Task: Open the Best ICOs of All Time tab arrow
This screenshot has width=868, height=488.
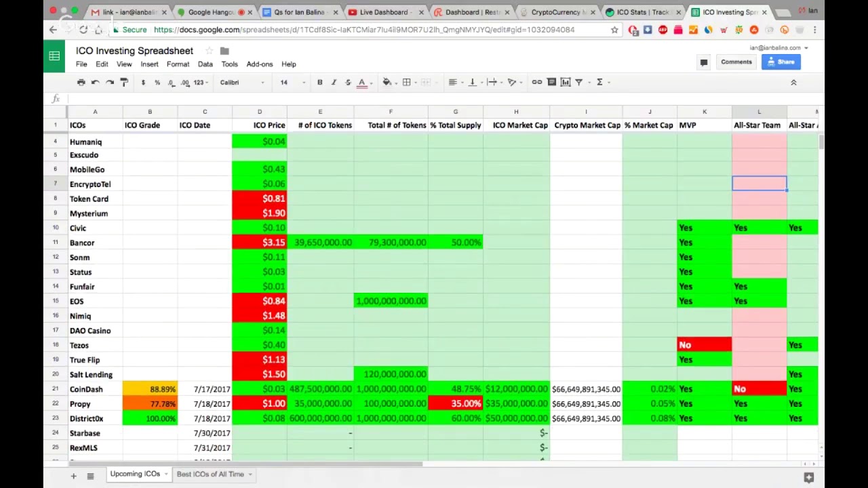Action: click(250, 474)
